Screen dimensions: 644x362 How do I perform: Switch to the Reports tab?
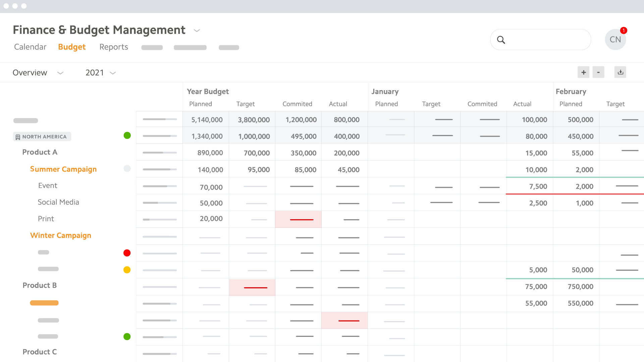coord(114,47)
